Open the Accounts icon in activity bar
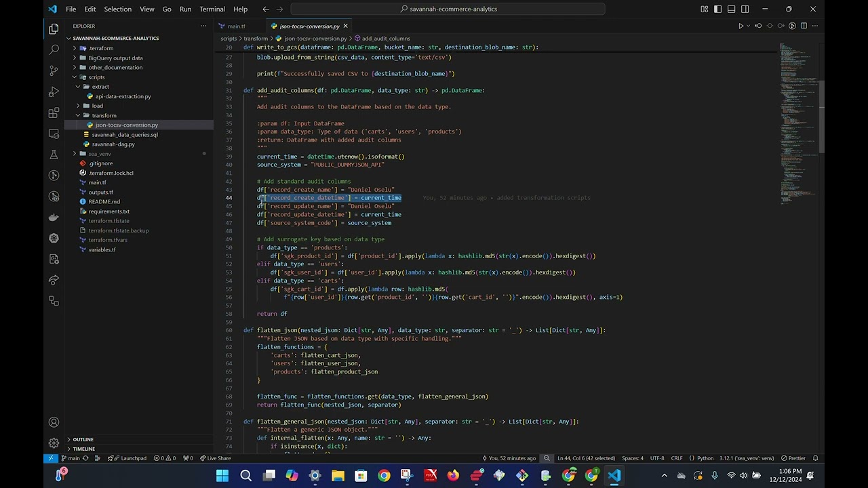 pyautogui.click(x=54, y=422)
